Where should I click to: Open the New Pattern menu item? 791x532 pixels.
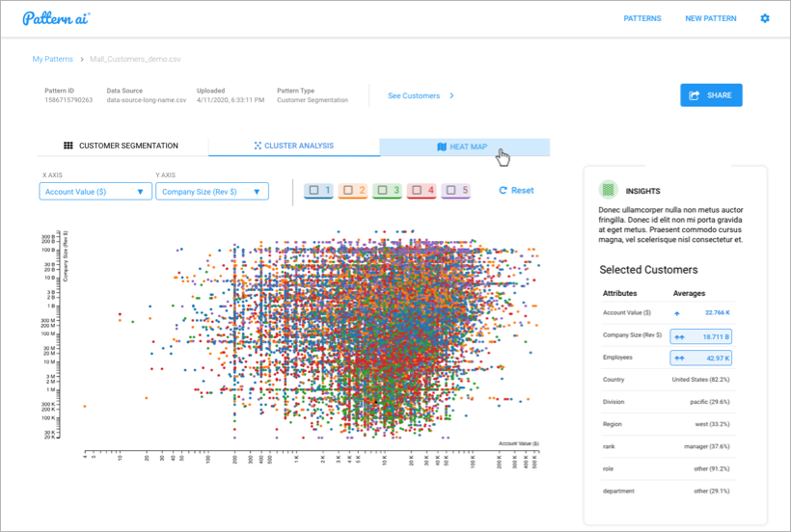tap(710, 18)
